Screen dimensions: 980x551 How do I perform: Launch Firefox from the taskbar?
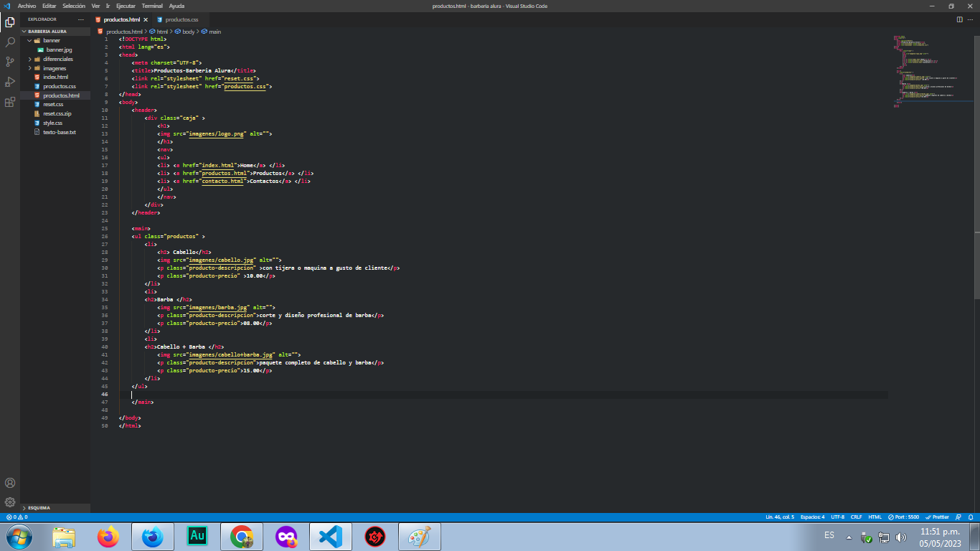point(109,537)
